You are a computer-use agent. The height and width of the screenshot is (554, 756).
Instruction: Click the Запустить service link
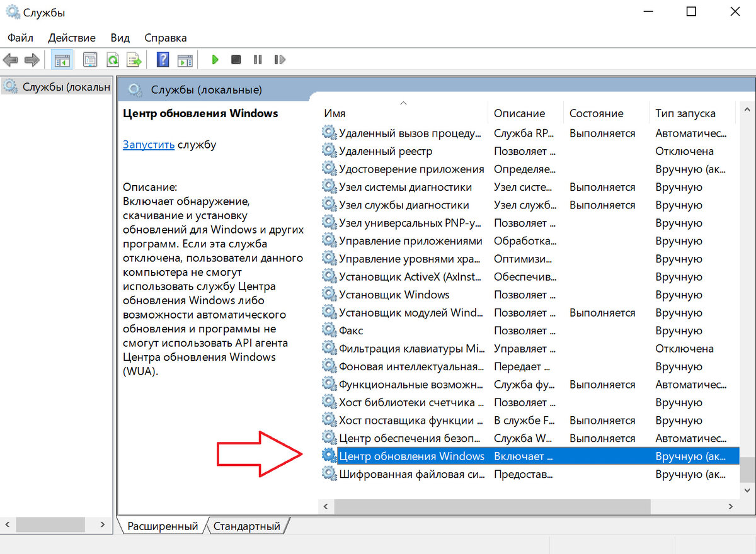pos(149,144)
